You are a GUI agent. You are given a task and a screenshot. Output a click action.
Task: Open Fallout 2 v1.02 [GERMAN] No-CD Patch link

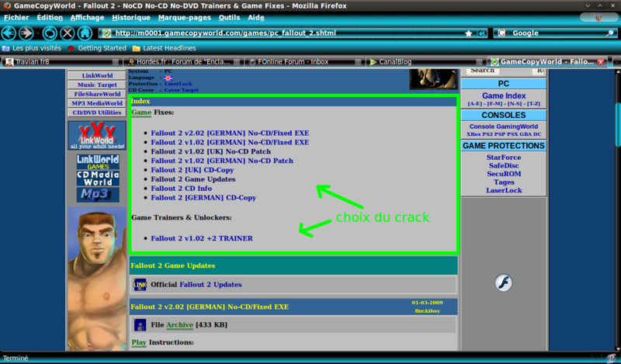coord(222,161)
